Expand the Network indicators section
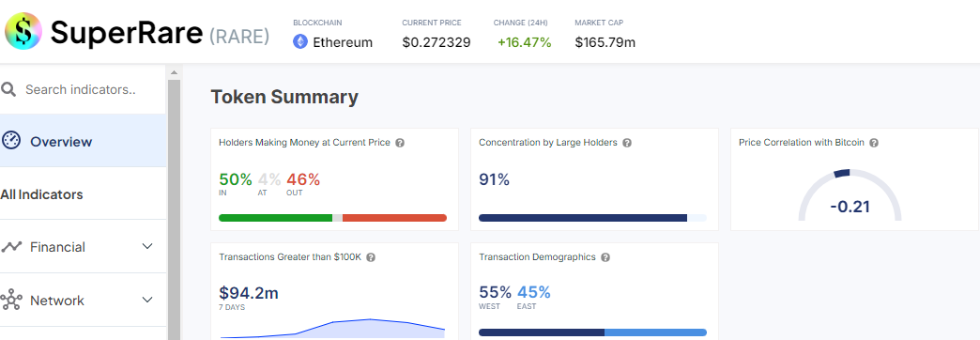This screenshot has height=340, width=980. pos(147,300)
